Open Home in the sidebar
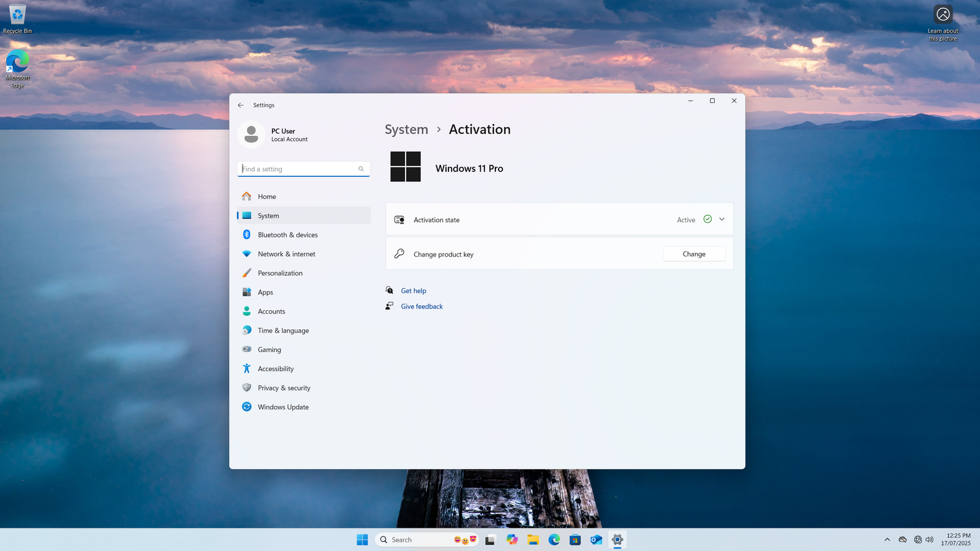The image size is (980, 551). (x=303, y=197)
